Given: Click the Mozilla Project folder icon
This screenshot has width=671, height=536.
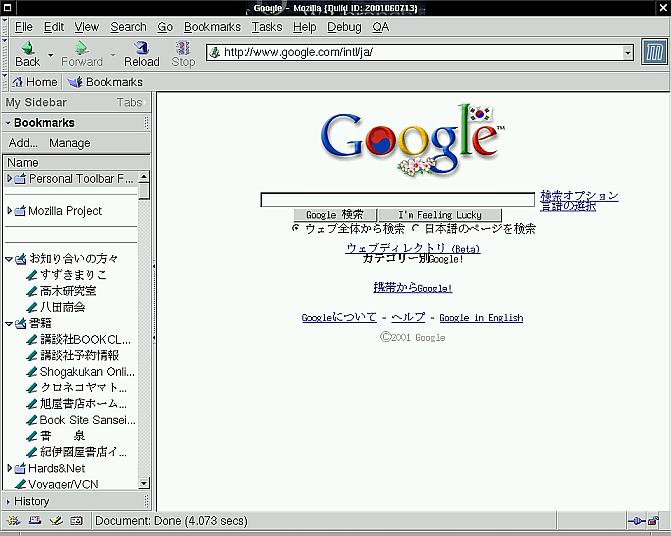Looking at the screenshot, I should pos(20,210).
